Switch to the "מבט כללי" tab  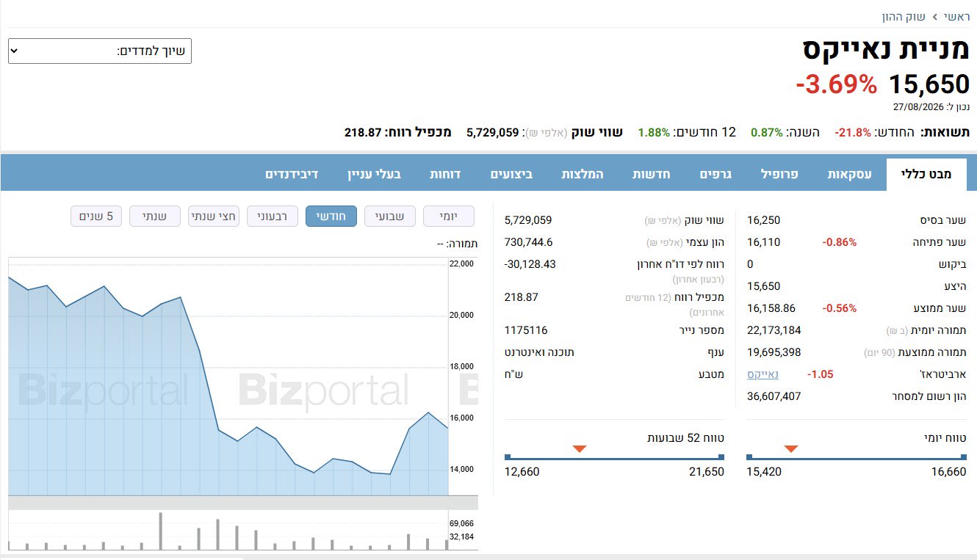pyautogui.click(x=926, y=175)
